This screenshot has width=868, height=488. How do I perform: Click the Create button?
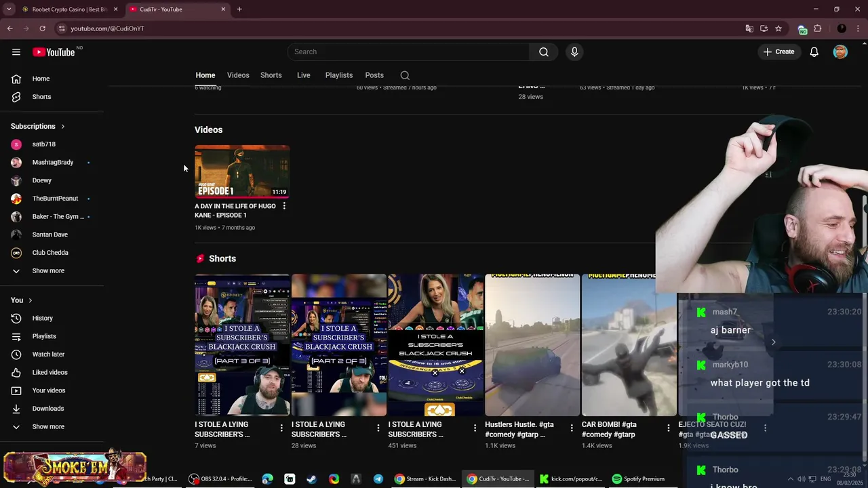[778, 52]
